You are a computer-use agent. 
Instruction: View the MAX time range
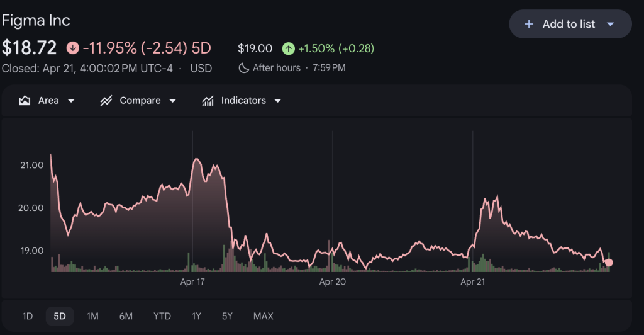263,316
